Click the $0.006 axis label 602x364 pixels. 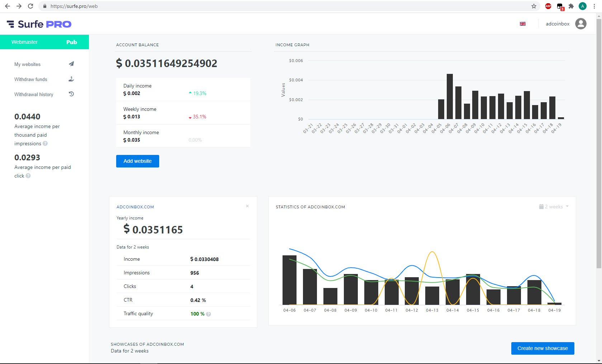[x=296, y=61]
